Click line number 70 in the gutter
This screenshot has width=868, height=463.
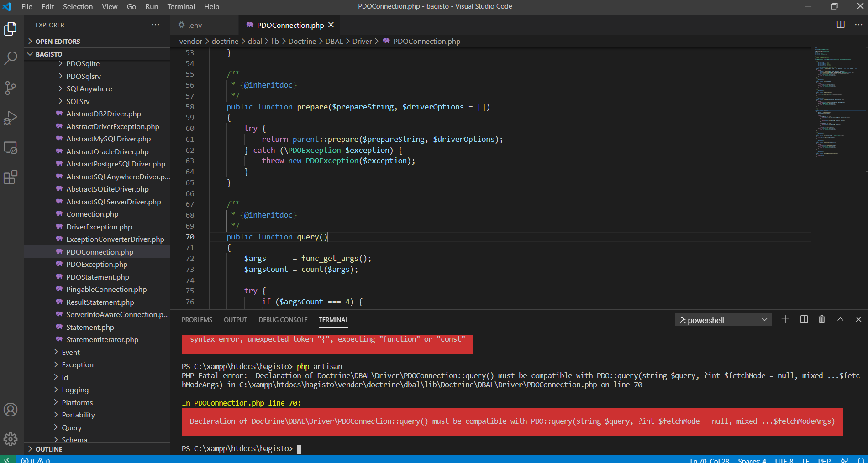[x=190, y=237]
